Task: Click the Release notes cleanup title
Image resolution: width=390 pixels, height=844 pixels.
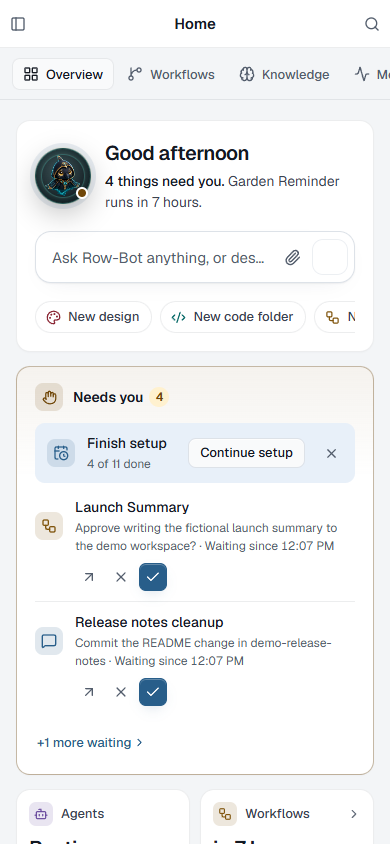Action: point(149,622)
